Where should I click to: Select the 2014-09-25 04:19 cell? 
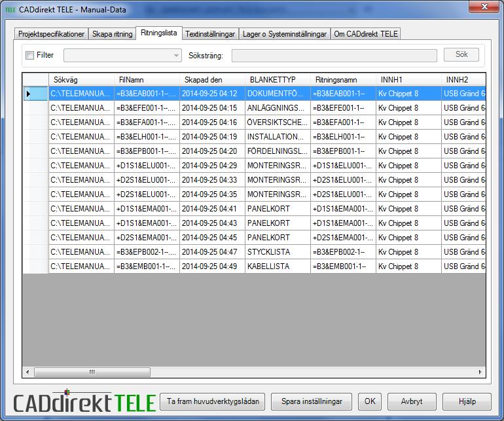pos(212,137)
